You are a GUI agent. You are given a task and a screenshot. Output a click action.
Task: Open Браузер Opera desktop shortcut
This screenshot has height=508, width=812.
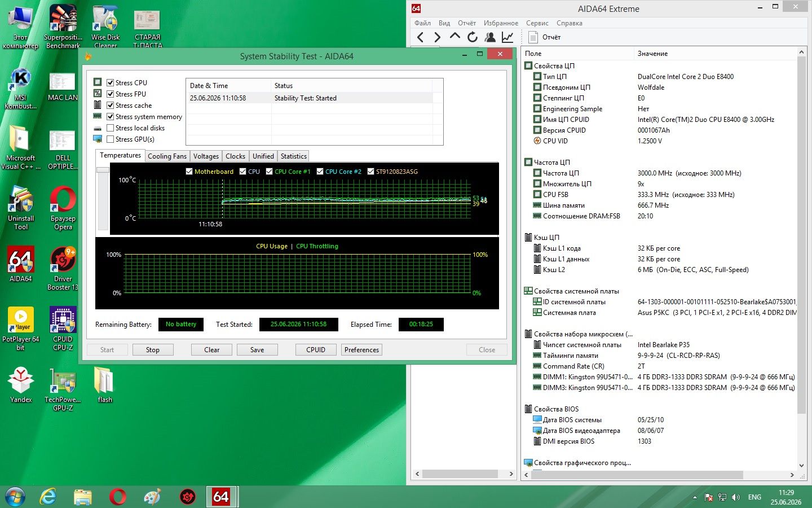[63, 208]
